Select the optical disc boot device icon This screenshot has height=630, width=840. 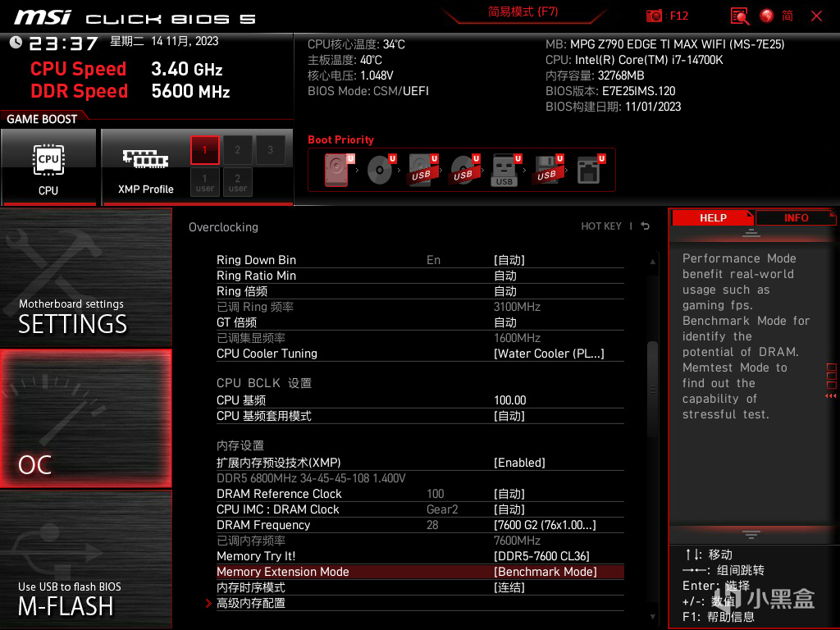click(381, 170)
